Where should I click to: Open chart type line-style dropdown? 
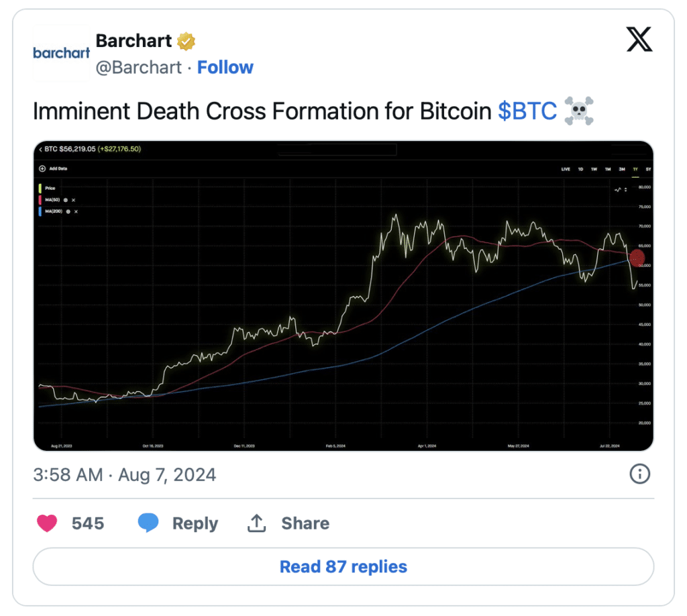tap(621, 190)
